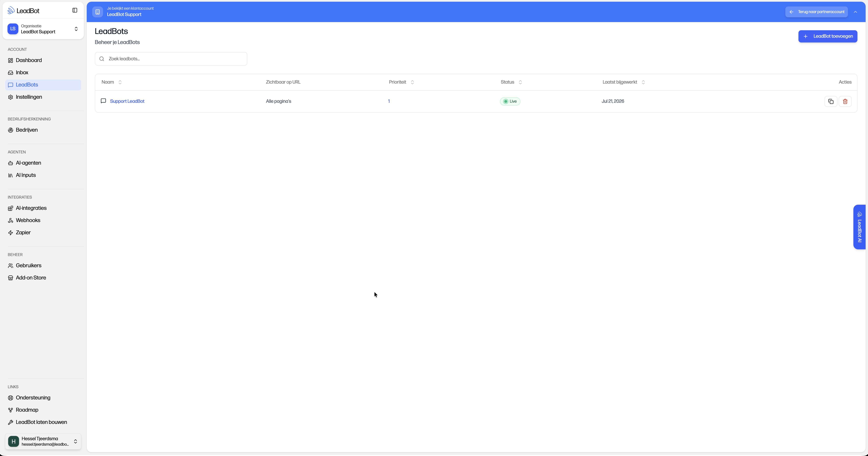Sort the table by Prioriteit
This screenshot has height=456, width=868.
pos(401,82)
